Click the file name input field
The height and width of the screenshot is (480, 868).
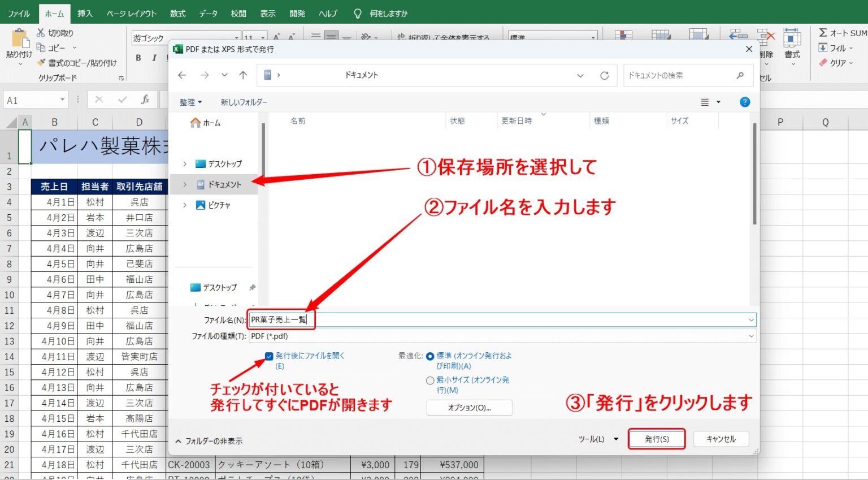point(502,320)
